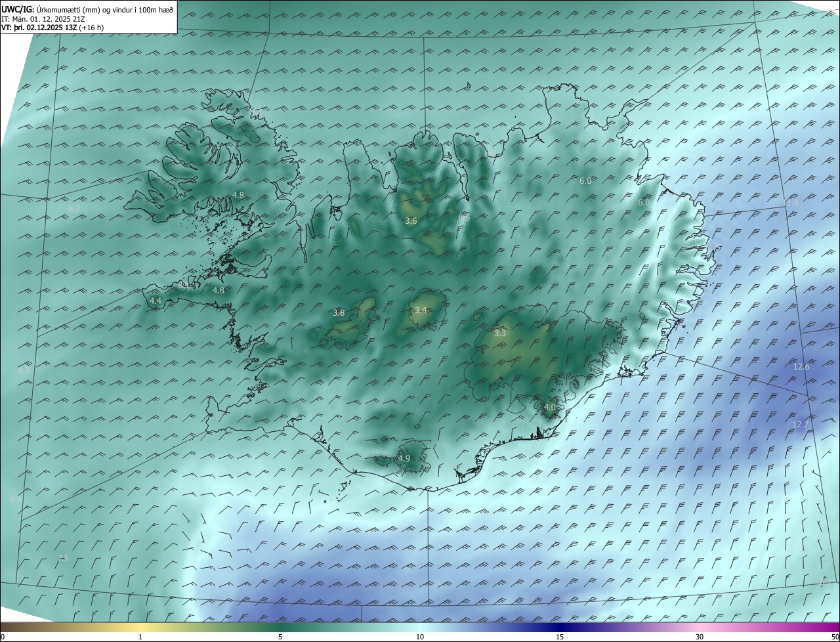Click the legend scale label 1
Image resolution: width=840 pixels, height=642 pixels.
[140, 637]
